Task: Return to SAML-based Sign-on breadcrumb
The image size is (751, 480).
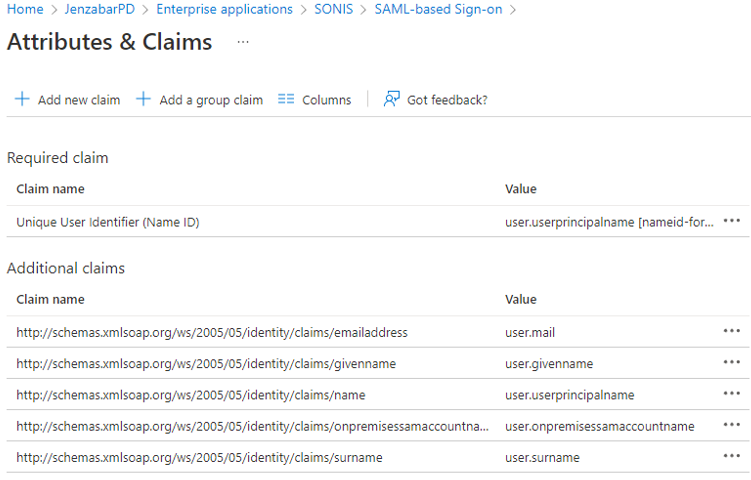Action: [439, 9]
